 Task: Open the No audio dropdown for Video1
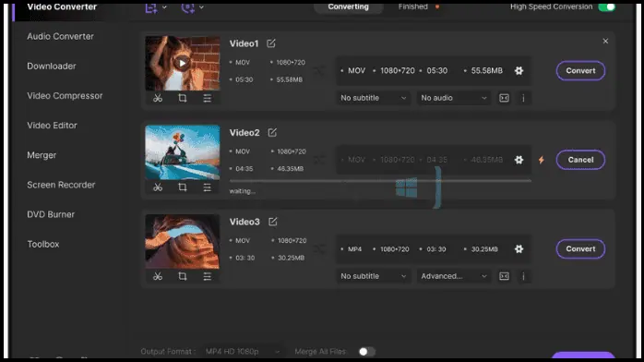pyautogui.click(x=453, y=98)
